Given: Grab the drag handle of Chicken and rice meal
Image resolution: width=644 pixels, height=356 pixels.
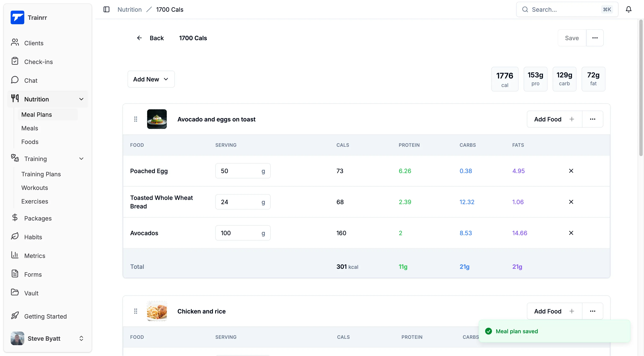Looking at the screenshot, I should coord(135,311).
